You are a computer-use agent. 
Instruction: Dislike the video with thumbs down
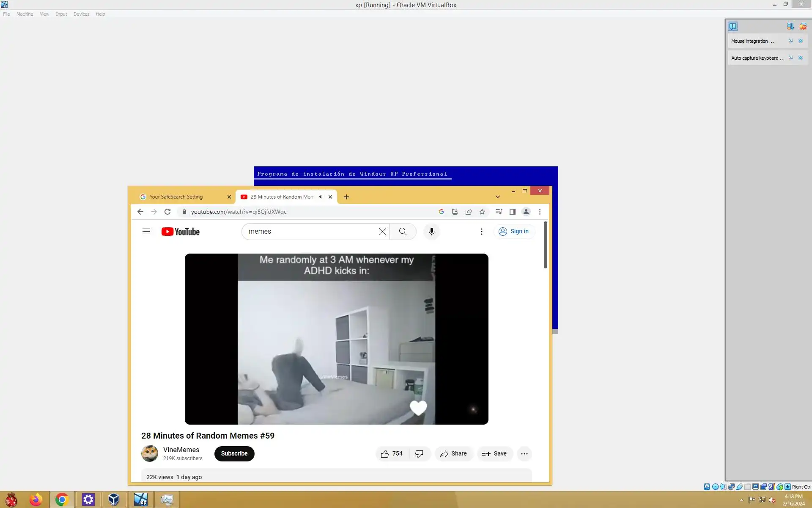(419, 454)
